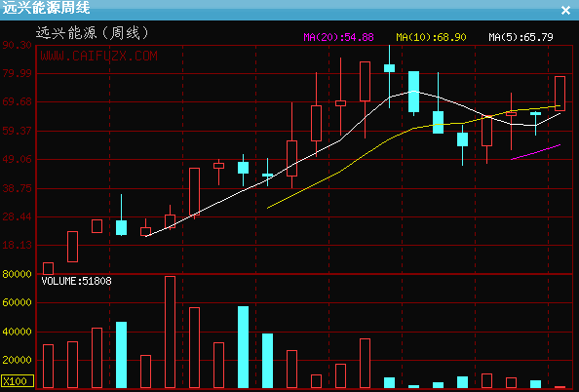Click the MA(10):68.90 indicator label

431,37
